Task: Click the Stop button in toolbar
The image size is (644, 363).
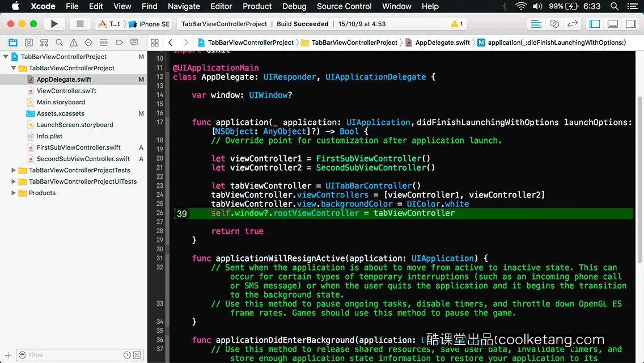Action: (x=80, y=24)
